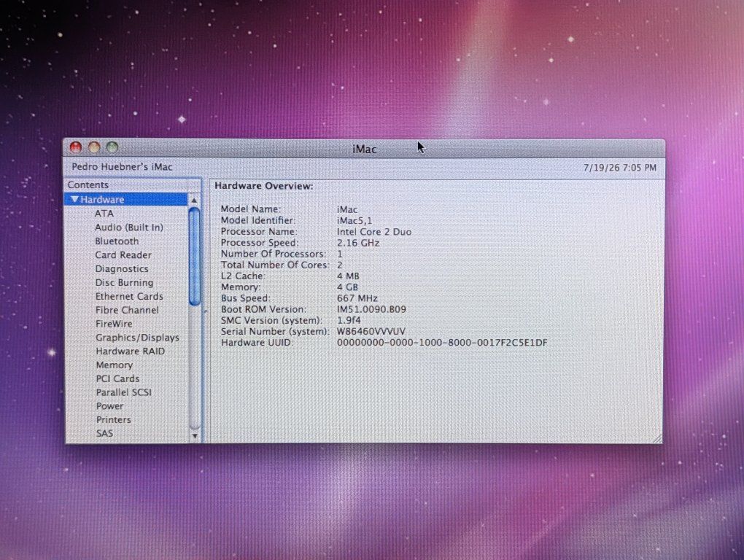Click the Total Number Of Cores label
Image resolution: width=744 pixels, height=560 pixels.
pos(275,265)
